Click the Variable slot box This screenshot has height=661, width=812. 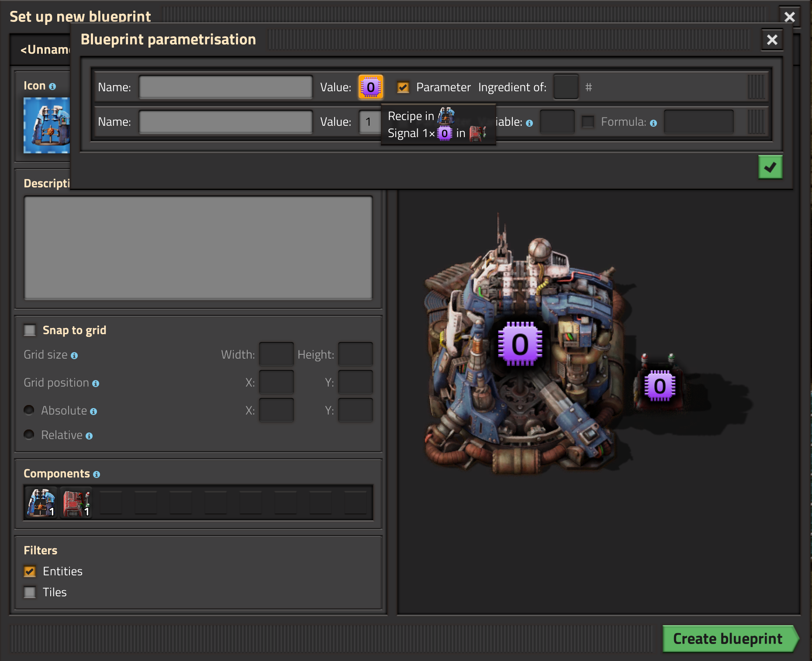point(557,121)
